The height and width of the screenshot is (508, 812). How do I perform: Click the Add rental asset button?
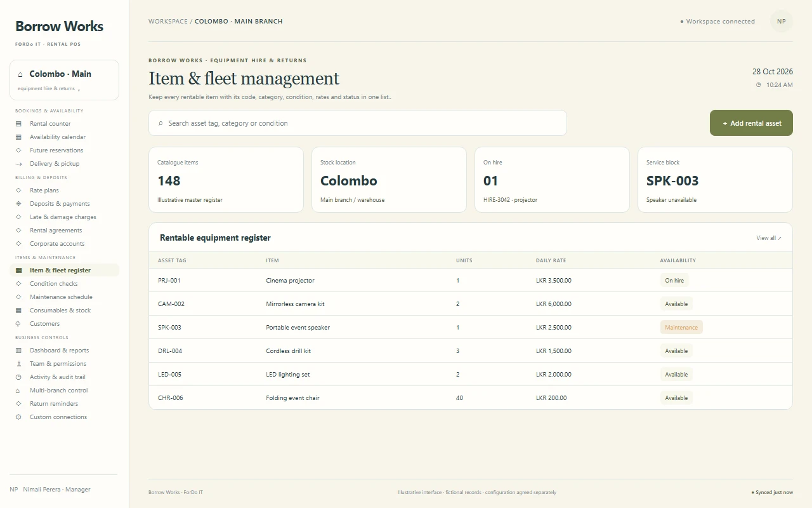[x=751, y=123]
